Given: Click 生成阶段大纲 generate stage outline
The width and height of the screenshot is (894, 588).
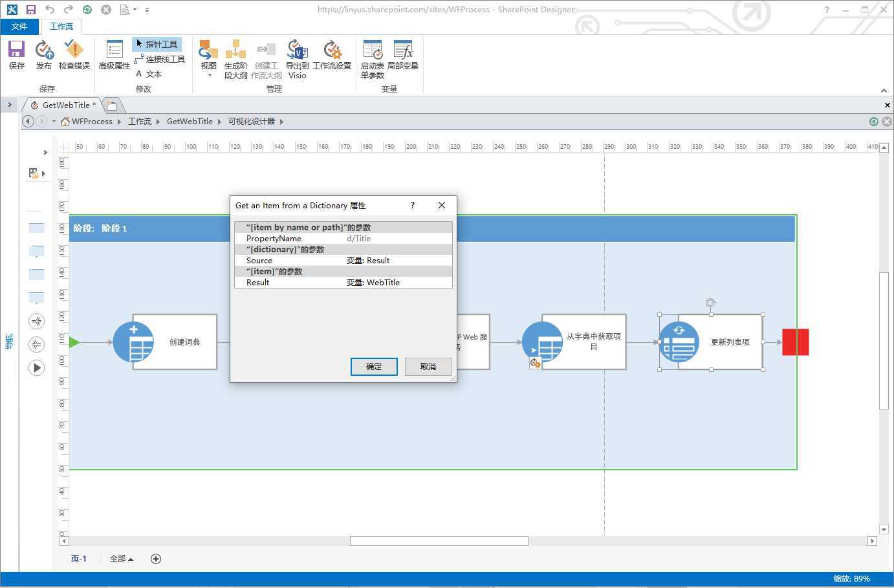Looking at the screenshot, I should coord(235,59).
